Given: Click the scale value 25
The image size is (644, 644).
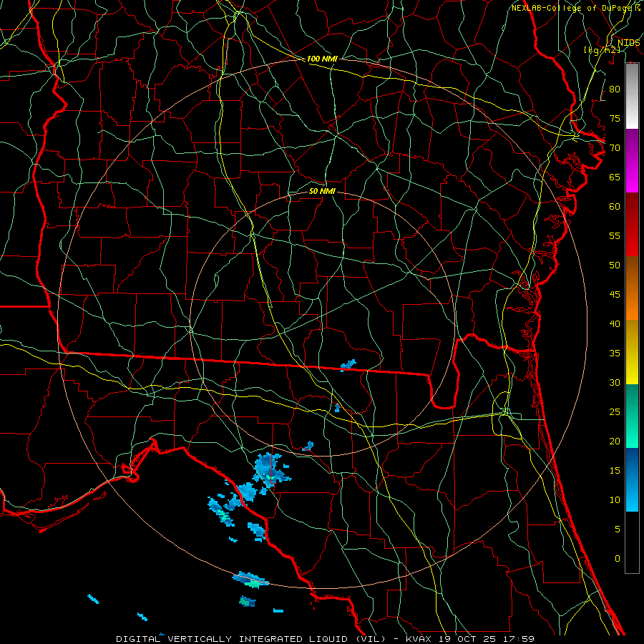Looking at the screenshot, I should pos(615,411).
